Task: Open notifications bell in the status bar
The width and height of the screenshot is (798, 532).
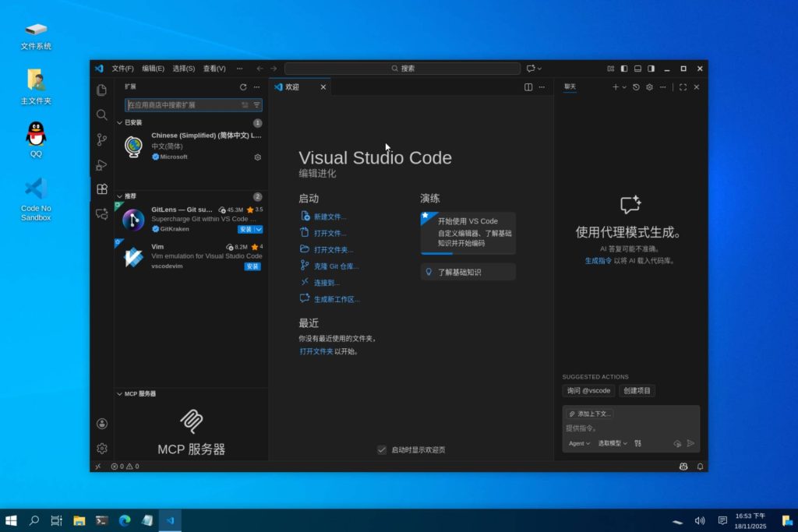Action: click(x=701, y=467)
